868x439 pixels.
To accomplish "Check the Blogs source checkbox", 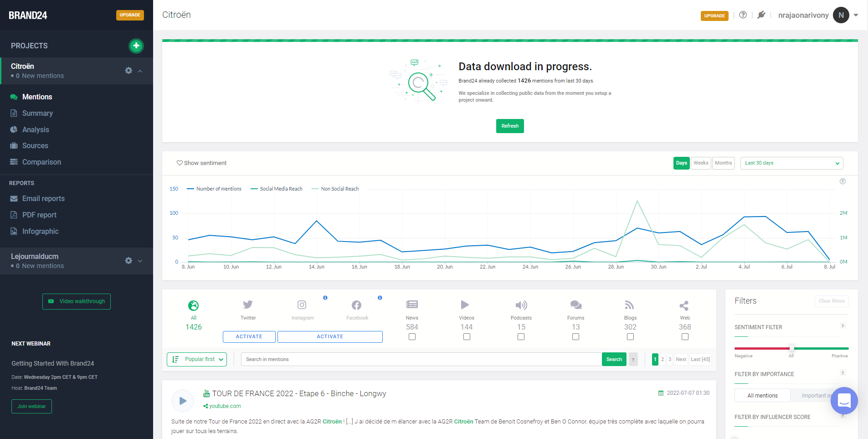I will point(630,336).
